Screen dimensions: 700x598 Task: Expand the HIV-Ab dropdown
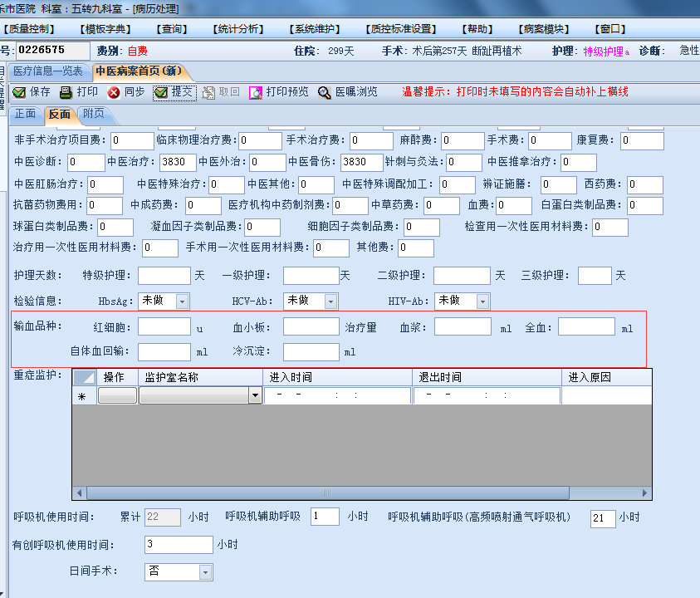point(482,301)
